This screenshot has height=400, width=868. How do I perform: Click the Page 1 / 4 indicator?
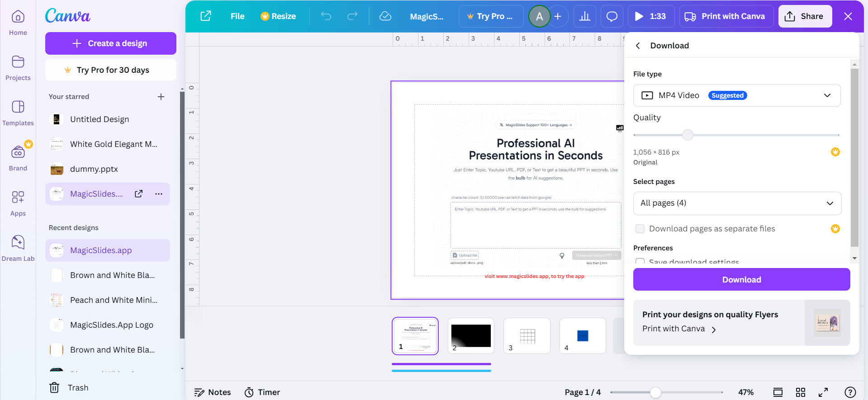coord(583,392)
